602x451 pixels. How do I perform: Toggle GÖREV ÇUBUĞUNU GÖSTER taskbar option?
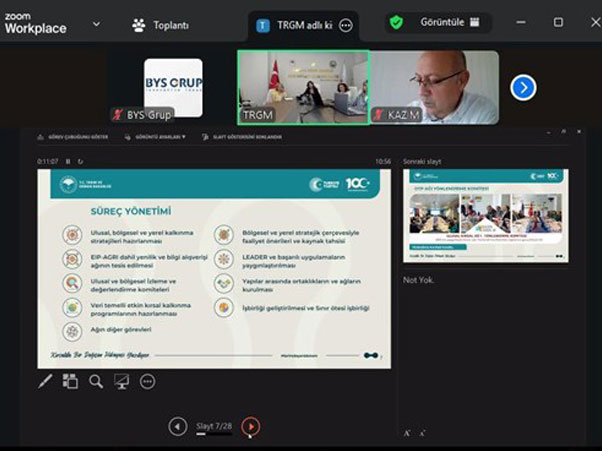[x=66, y=136]
